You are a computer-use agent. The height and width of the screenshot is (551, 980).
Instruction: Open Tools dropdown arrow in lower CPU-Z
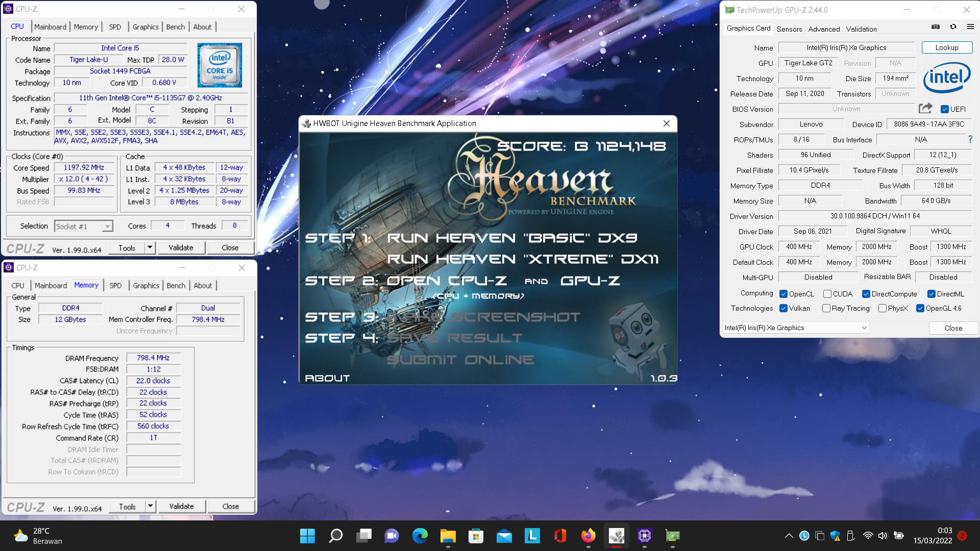tap(150, 506)
